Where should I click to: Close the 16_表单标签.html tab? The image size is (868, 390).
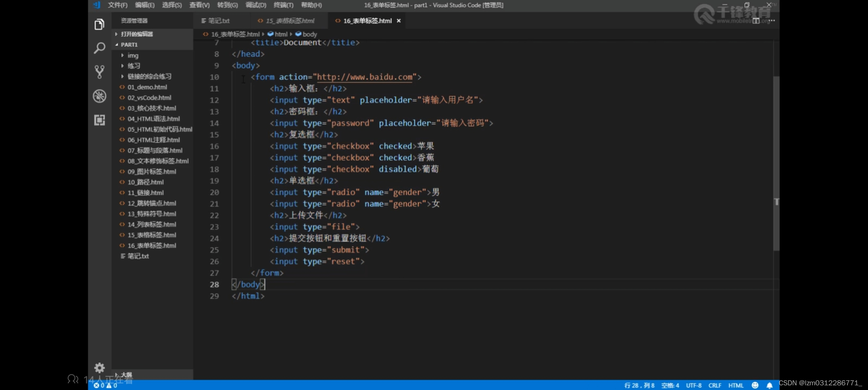coord(399,21)
